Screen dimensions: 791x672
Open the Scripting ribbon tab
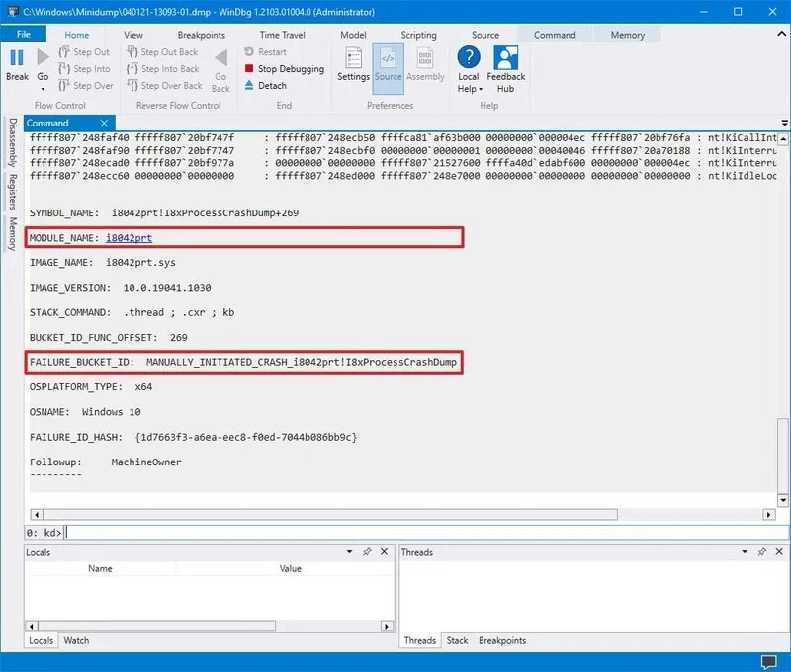point(418,35)
